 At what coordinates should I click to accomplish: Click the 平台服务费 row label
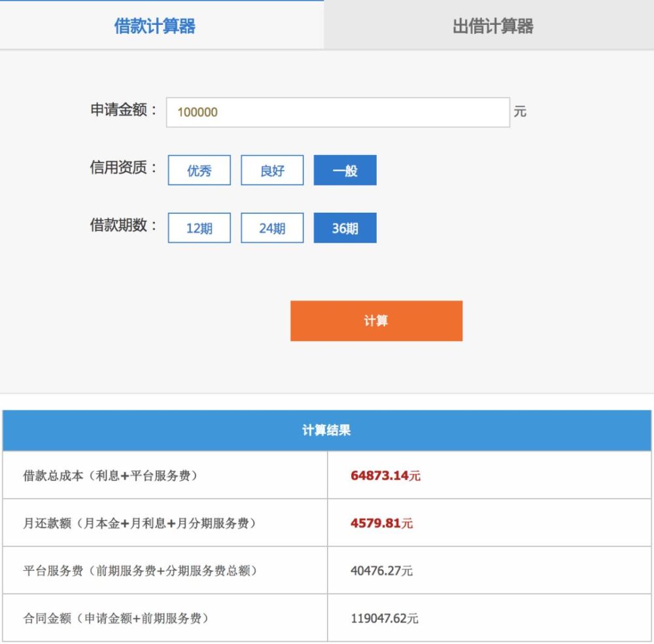[140, 571]
